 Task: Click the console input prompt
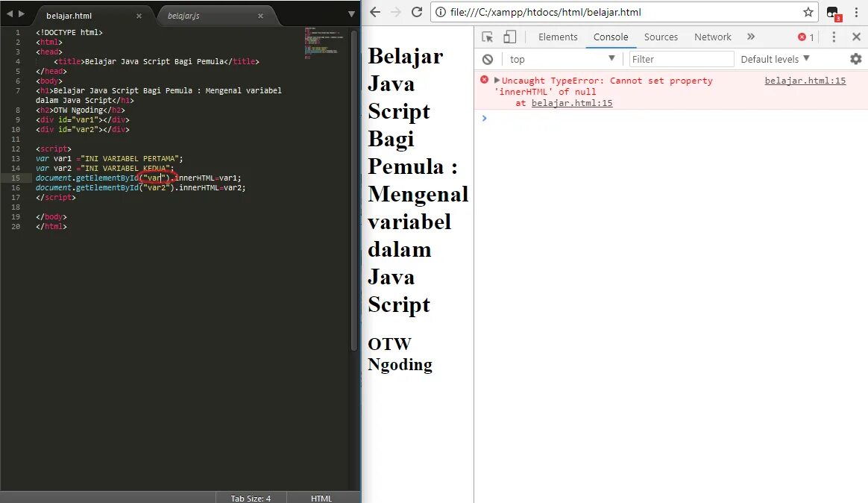[671, 118]
